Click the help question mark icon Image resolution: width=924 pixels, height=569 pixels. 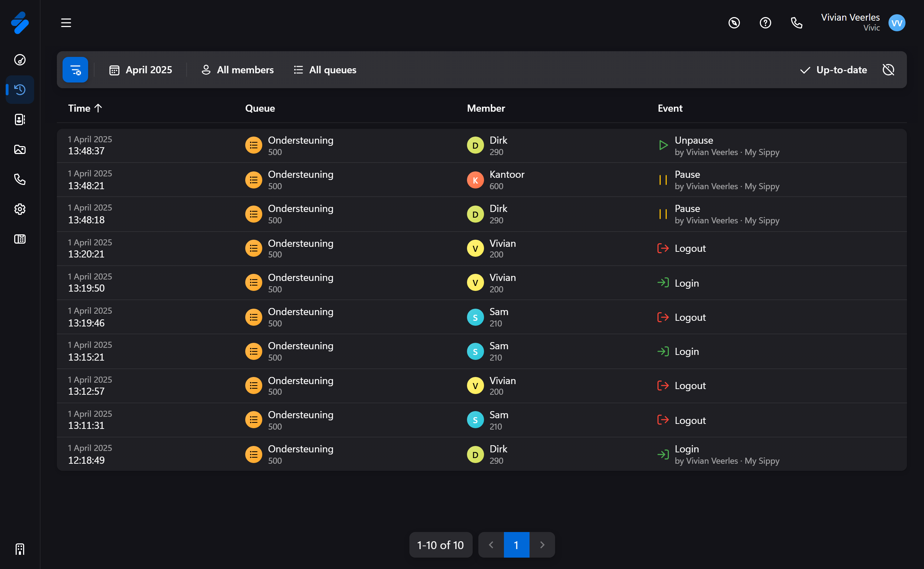[765, 23]
